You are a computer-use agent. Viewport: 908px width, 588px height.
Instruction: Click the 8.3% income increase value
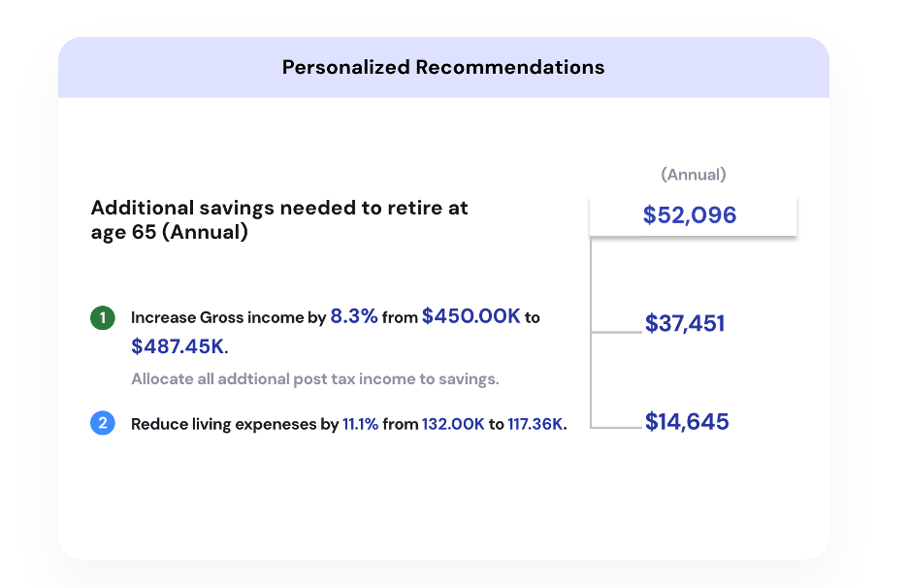(354, 317)
